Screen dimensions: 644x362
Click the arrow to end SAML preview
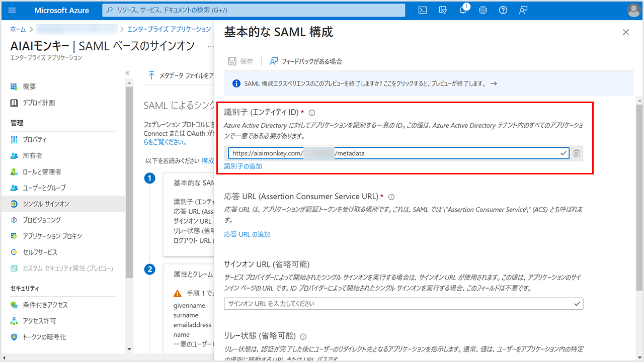tap(494, 84)
